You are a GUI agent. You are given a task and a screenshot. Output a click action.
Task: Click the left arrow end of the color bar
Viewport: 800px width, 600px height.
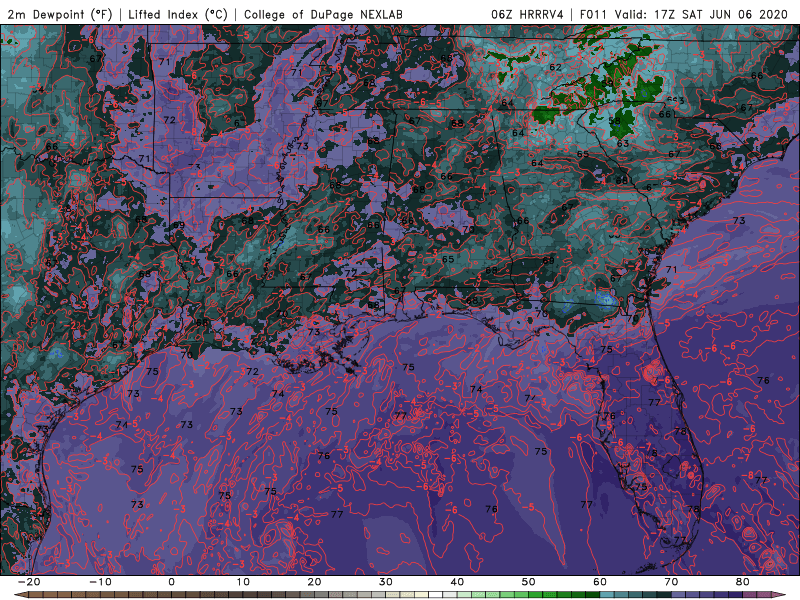pos(20,595)
